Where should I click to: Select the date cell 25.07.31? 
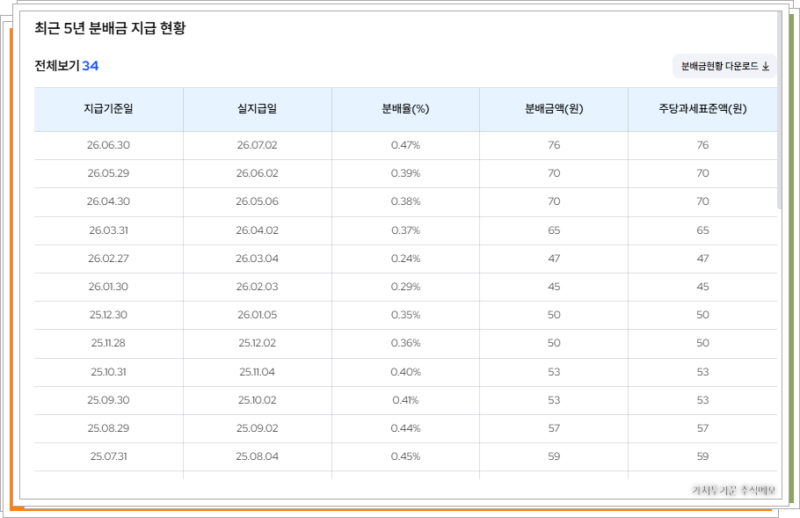point(108,456)
